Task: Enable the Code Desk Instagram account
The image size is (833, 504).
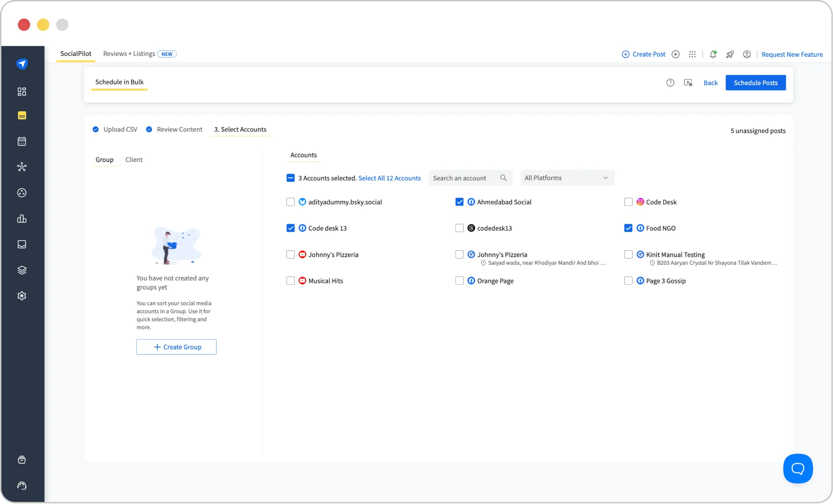Action: tap(628, 201)
